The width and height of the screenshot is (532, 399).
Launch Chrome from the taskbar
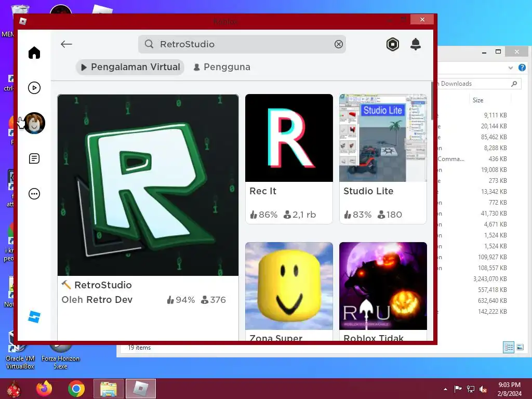click(76, 389)
